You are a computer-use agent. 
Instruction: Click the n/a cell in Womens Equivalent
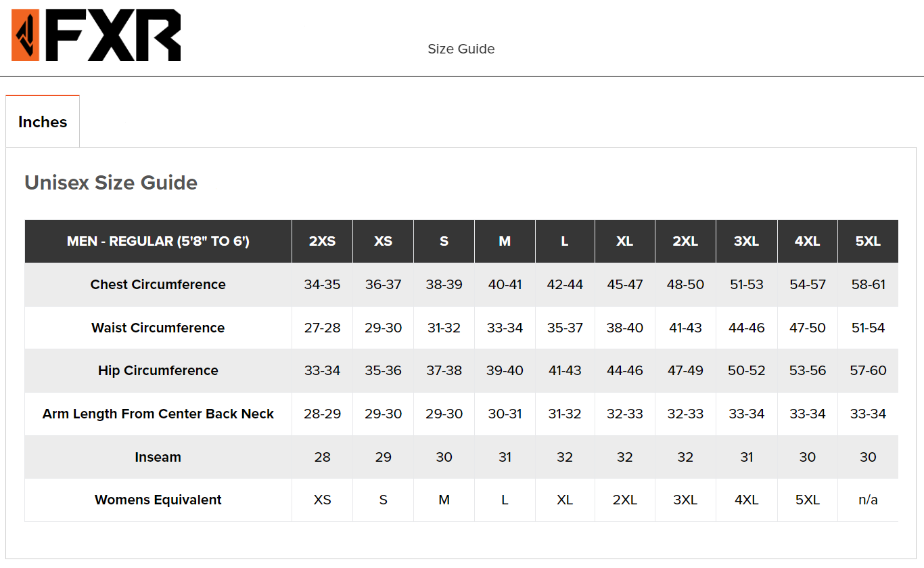coord(868,500)
